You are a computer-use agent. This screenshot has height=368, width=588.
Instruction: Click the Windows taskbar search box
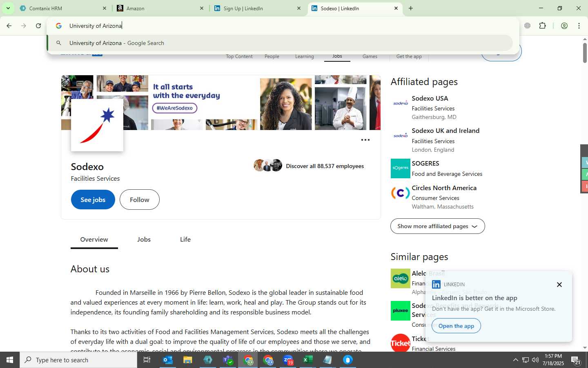pos(78,360)
